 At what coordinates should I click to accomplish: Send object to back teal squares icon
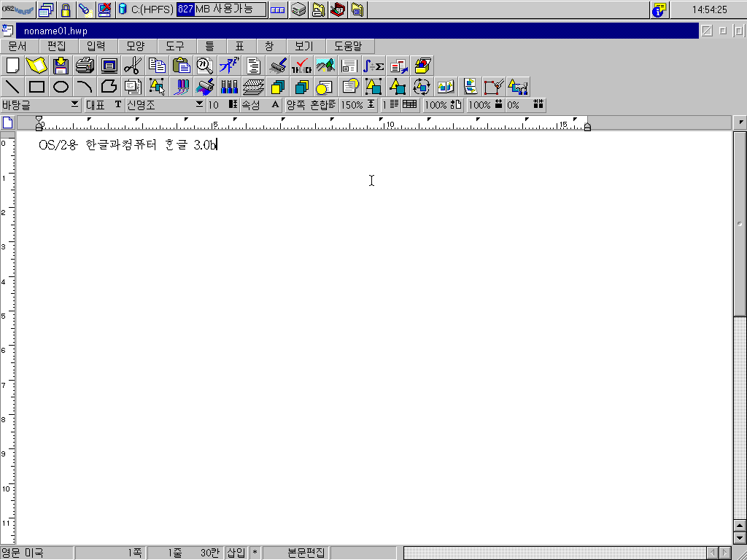(301, 87)
